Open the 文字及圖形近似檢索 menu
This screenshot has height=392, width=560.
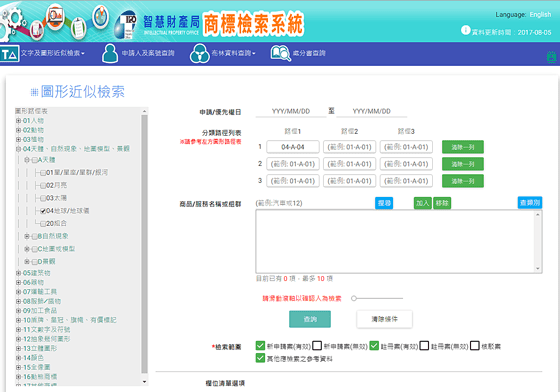pyautogui.click(x=52, y=54)
